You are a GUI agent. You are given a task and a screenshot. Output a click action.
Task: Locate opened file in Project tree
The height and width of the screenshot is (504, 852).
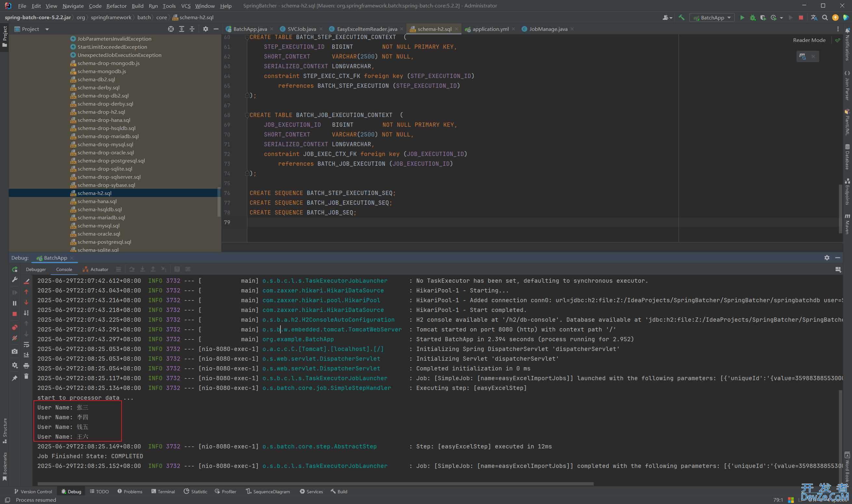click(171, 29)
